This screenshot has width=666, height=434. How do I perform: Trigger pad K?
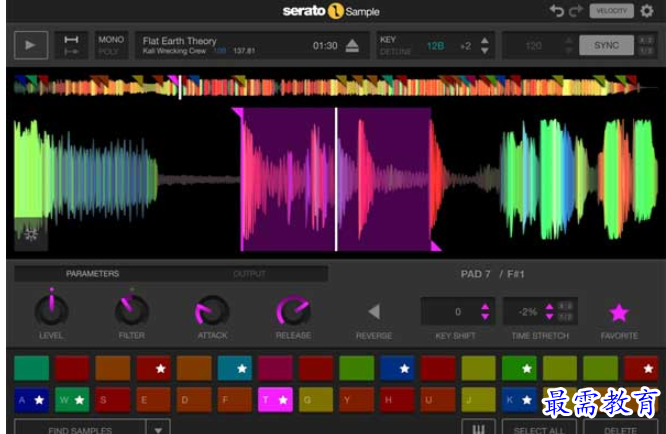[x=519, y=400]
